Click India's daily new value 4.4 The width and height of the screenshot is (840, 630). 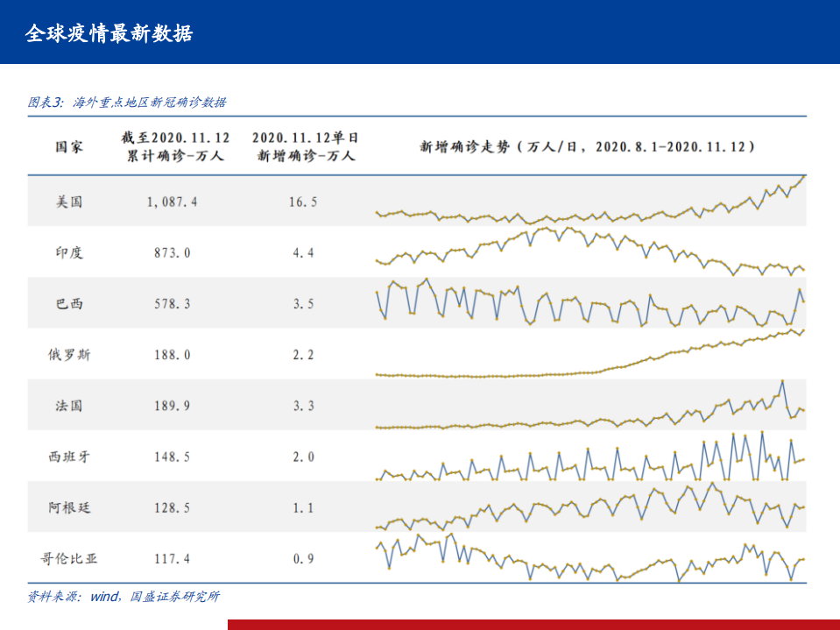pyautogui.click(x=302, y=252)
